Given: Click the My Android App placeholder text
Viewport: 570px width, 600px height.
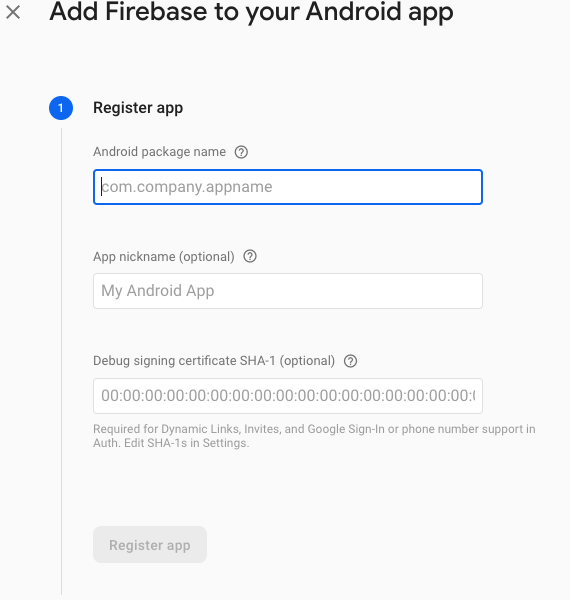Looking at the screenshot, I should pos(158,291).
